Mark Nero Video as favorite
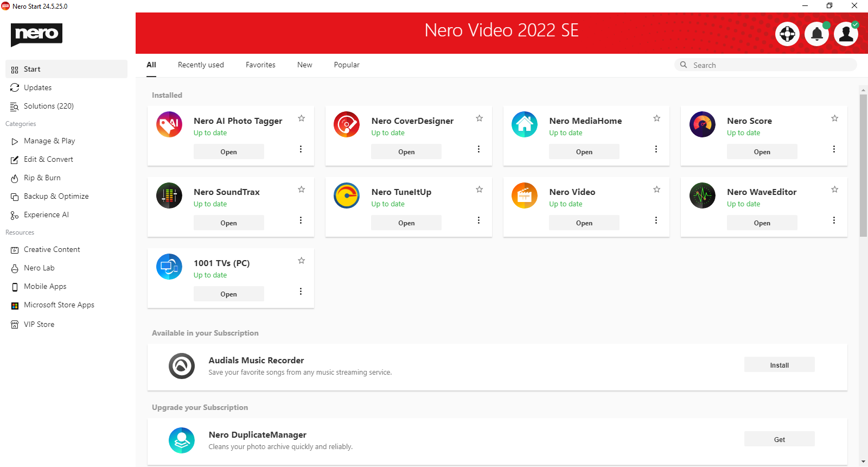This screenshot has width=868, height=467. tap(656, 190)
